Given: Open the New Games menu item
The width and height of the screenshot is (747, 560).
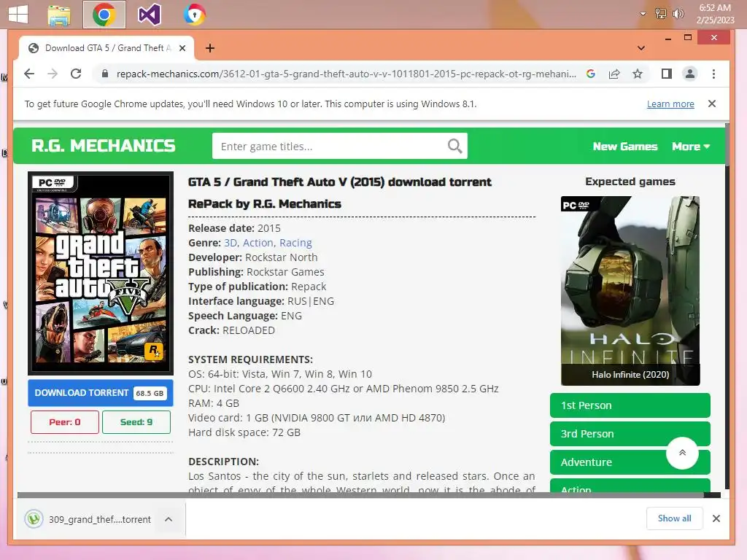Looking at the screenshot, I should [625, 146].
